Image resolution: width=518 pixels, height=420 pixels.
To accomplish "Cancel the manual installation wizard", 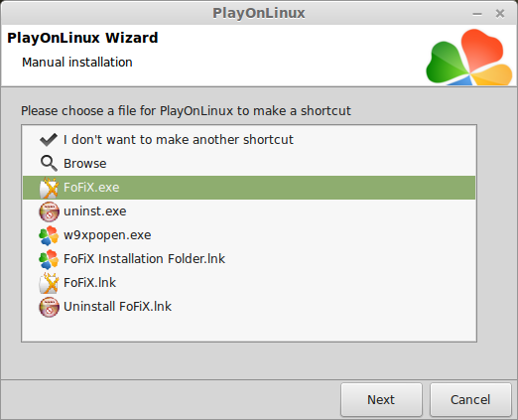I will point(470,399).
